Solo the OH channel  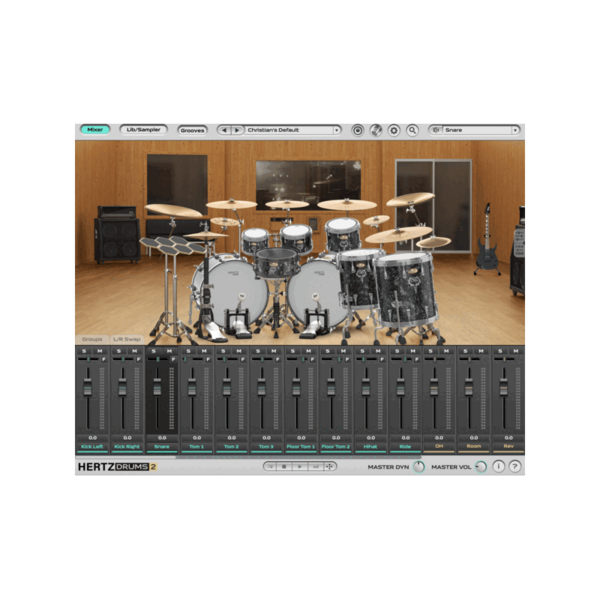(x=431, y=351)
